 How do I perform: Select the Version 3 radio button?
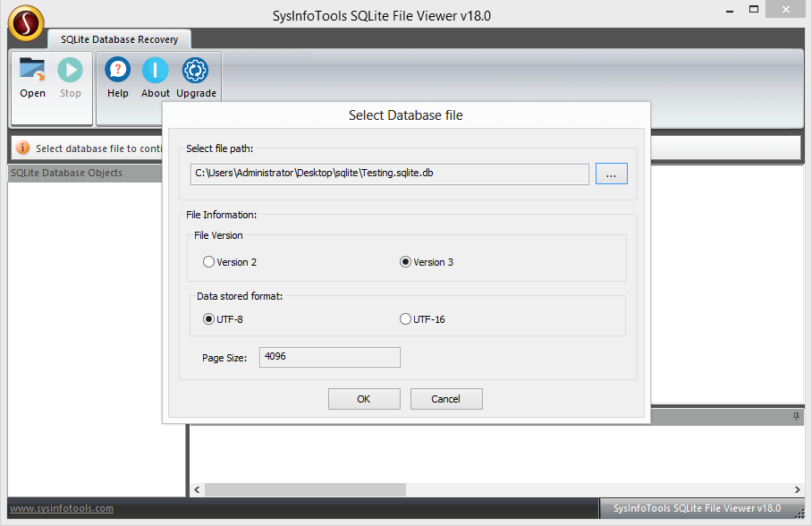point(405,262)
